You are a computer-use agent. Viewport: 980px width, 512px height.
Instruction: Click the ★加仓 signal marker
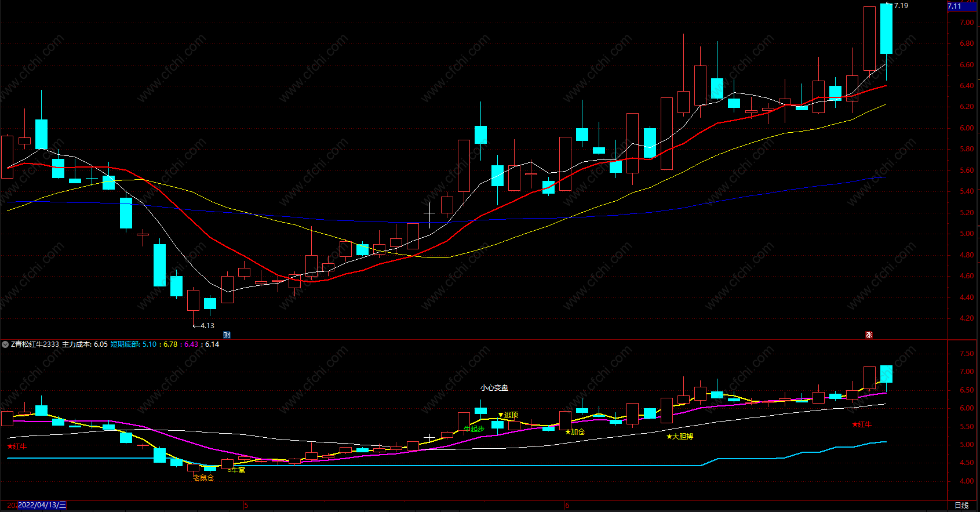575,432
